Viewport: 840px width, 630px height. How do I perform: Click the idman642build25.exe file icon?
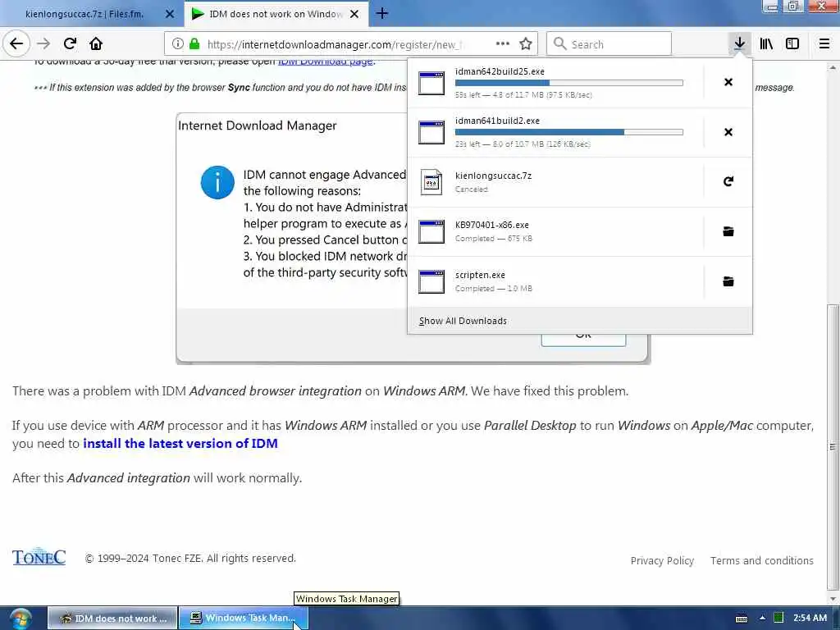click(431, 83)
